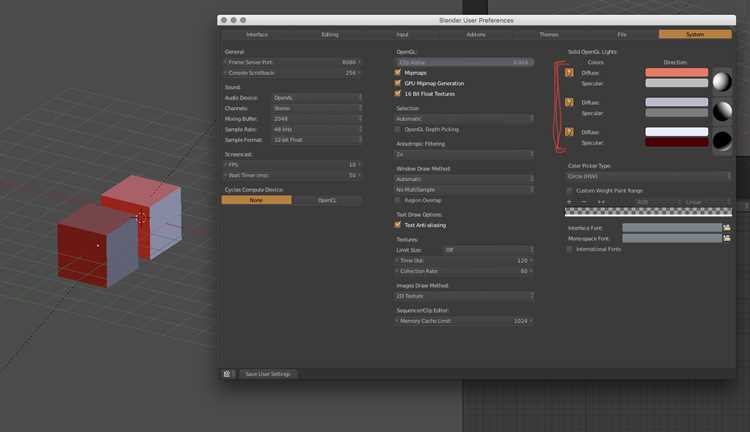Enable International Fonts checkbox
The image size is (750, 432).
coord(569,249)
